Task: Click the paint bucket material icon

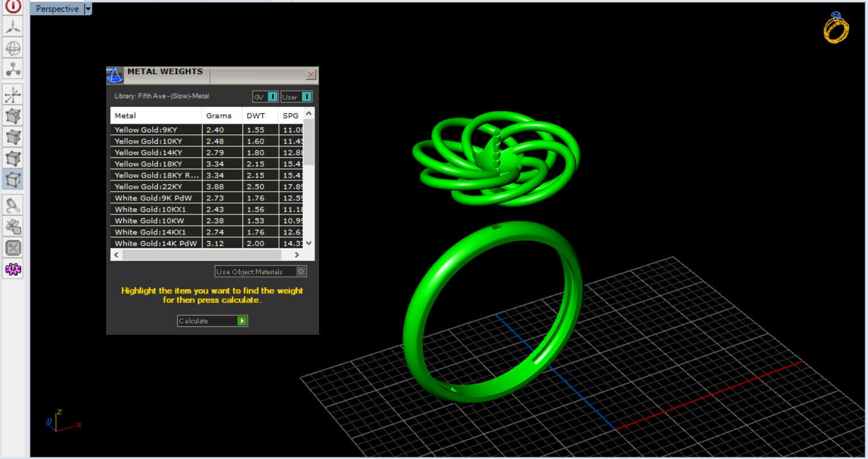Action: pyautogui.click(x=13, y=205)
